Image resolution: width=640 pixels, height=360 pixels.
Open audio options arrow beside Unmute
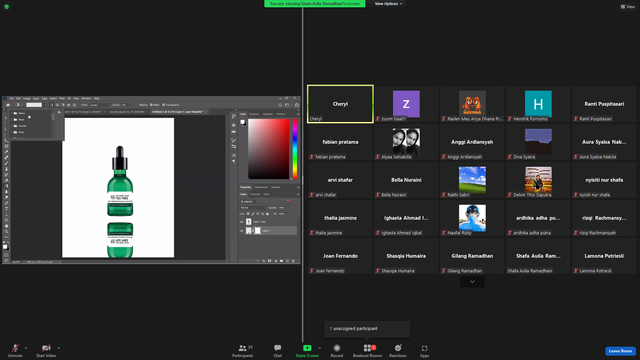(x=26, y=348)
